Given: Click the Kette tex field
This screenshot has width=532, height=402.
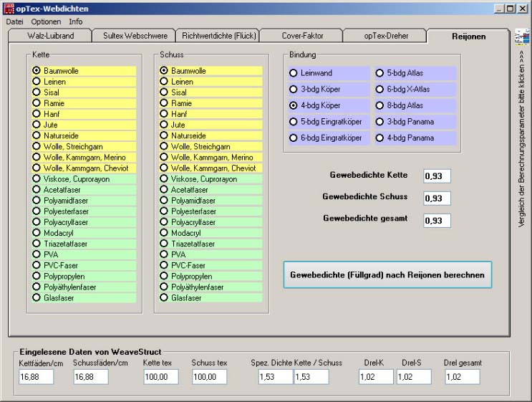Looking at the screenshot, I should [161, 377].
